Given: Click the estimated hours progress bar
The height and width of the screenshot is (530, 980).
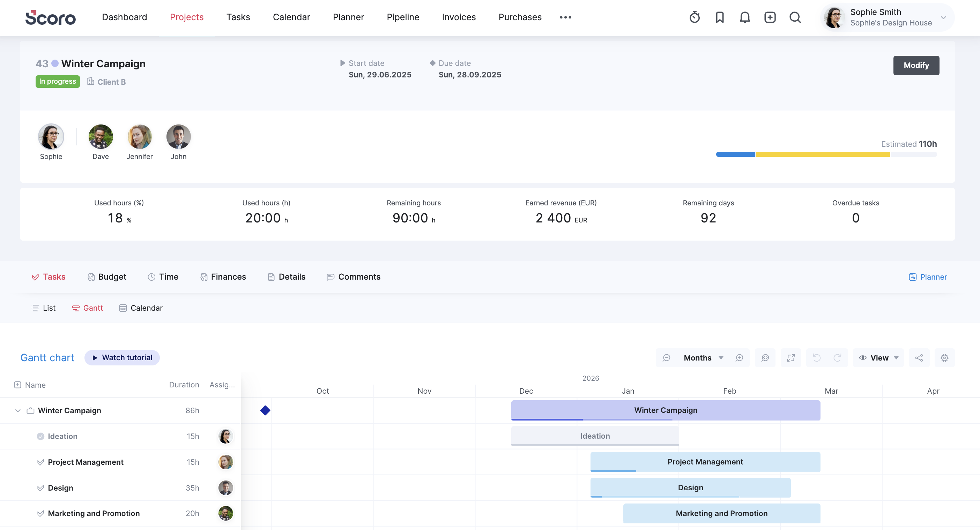Looking at the screenshot, I should click(x=826, y=154).
